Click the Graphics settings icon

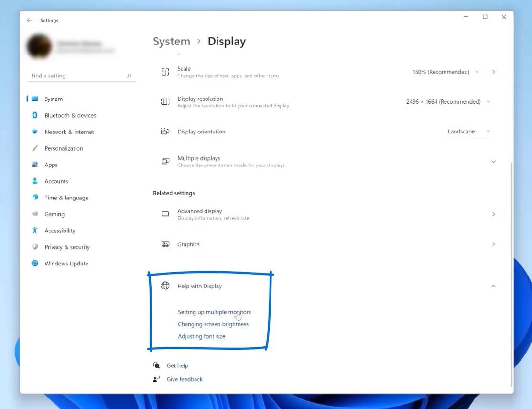coord(165,244)
